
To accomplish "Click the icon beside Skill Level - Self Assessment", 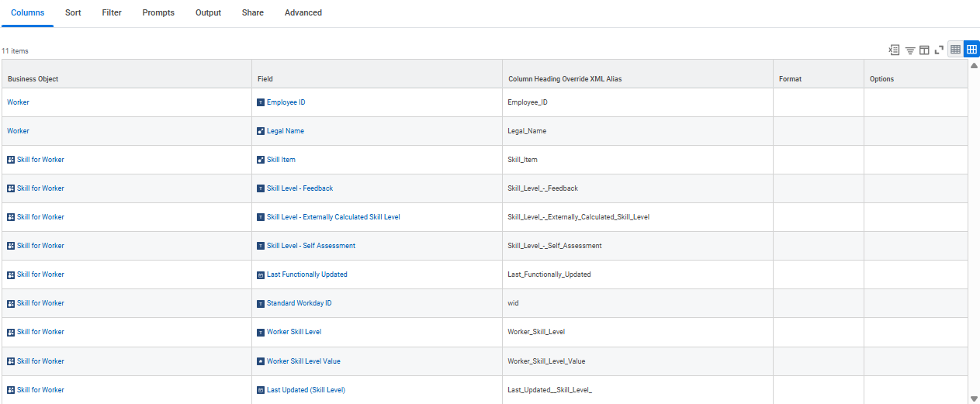I will tap(261, 246).
